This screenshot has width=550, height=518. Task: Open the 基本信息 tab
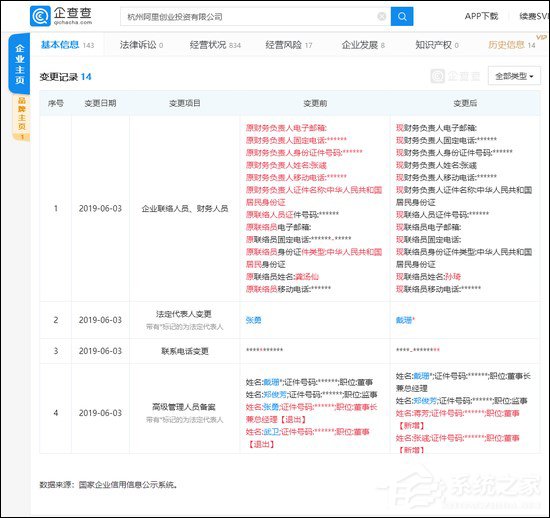click(x=67, y=45)
